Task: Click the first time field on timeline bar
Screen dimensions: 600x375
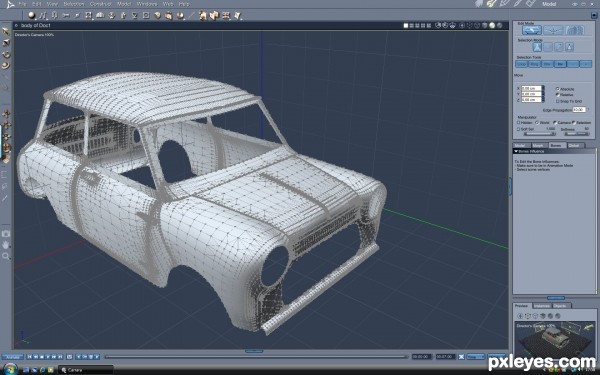Action: click(x=421, y=357)
